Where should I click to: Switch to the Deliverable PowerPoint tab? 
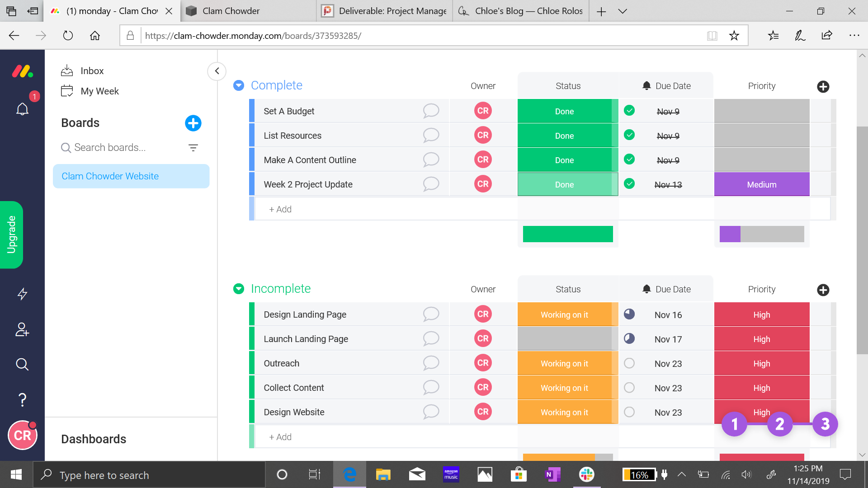[x=383, y=11]
